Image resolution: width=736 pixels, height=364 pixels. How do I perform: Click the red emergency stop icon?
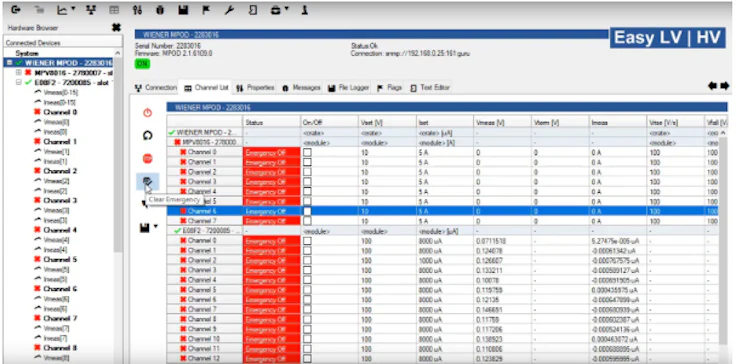[147, 159]
